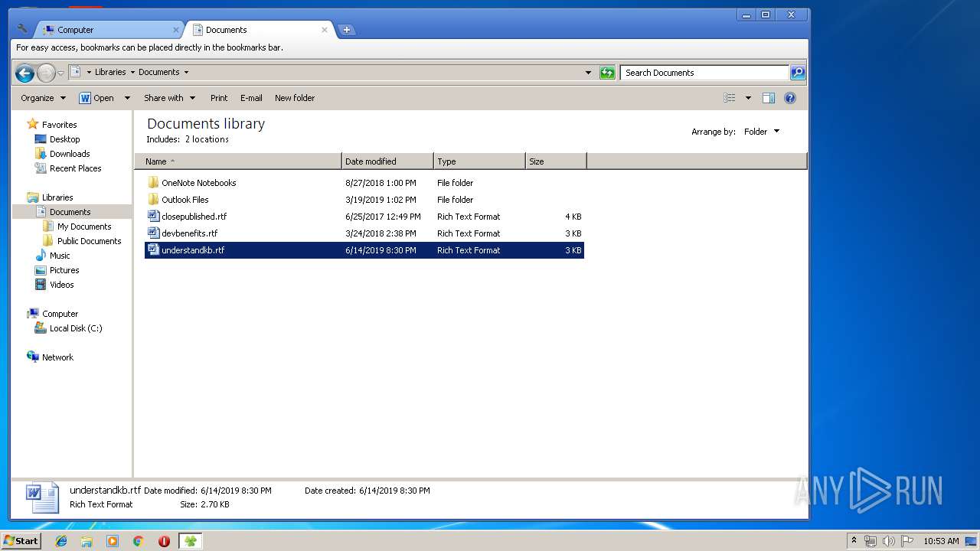The width and height of the screenshot is (980, 551).
Task: Sort by the Type column header
Action: (x=479, y=161)
